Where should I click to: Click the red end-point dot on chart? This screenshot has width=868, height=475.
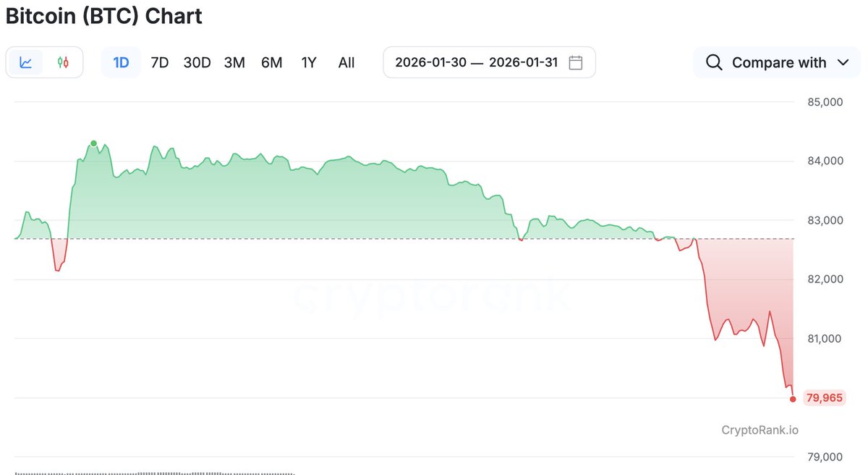point(793,398)
